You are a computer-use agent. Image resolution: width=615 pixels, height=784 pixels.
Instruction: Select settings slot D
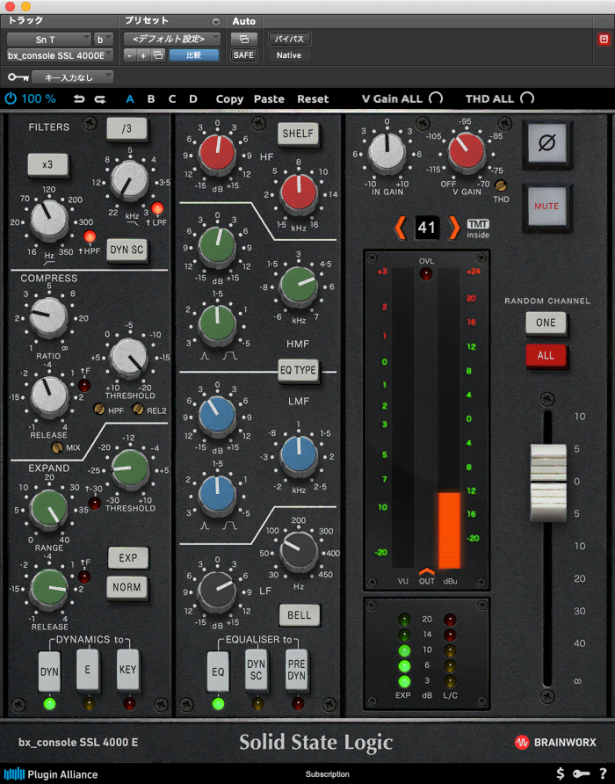[193, 99]
